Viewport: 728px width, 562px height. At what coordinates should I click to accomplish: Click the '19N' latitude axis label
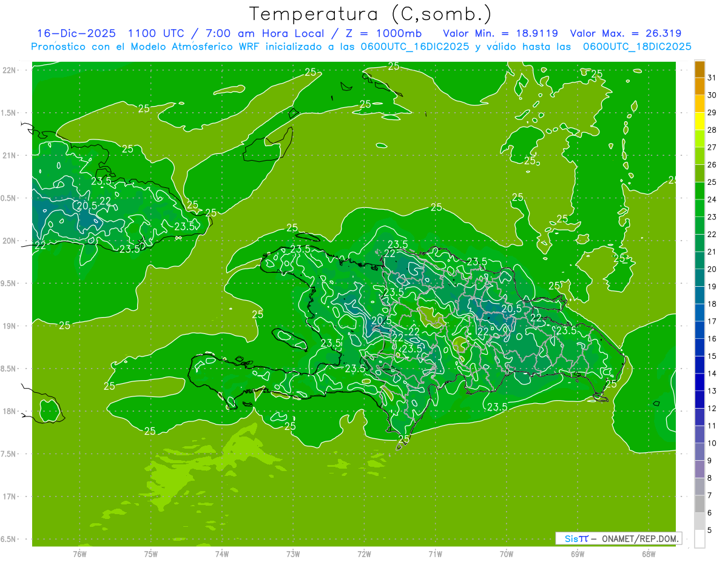9,326
